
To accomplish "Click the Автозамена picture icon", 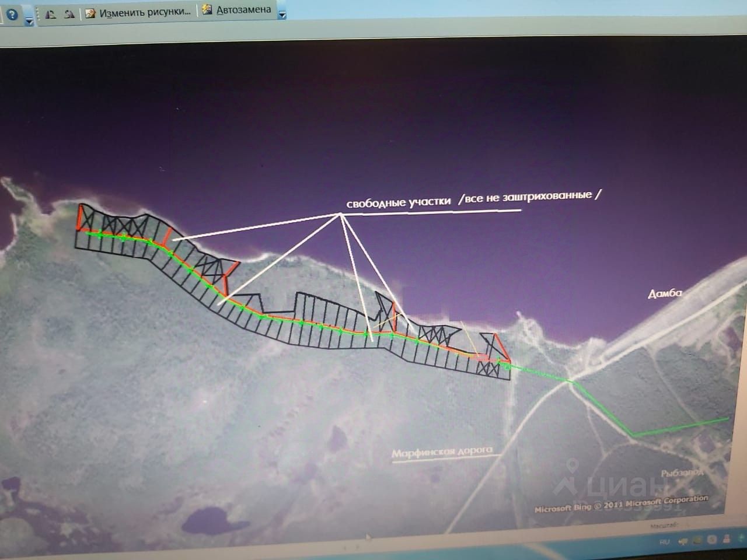I will (207, 10).
